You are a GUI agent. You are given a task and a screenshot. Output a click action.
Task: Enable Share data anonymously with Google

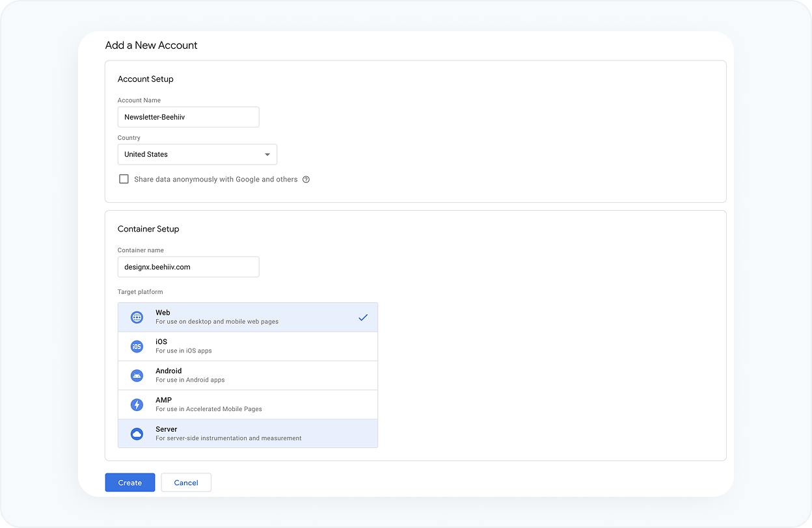pos(124,178)
